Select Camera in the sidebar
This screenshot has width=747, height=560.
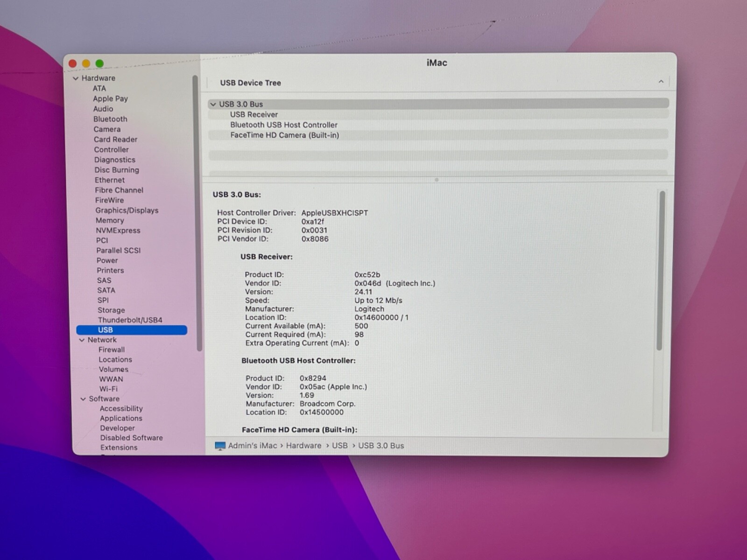(x=107, y=129)
